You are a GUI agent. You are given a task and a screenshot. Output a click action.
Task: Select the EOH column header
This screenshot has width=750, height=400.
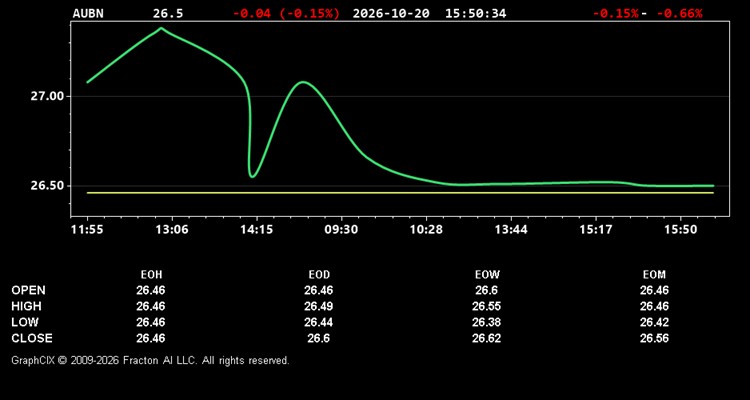coord(151,275)
